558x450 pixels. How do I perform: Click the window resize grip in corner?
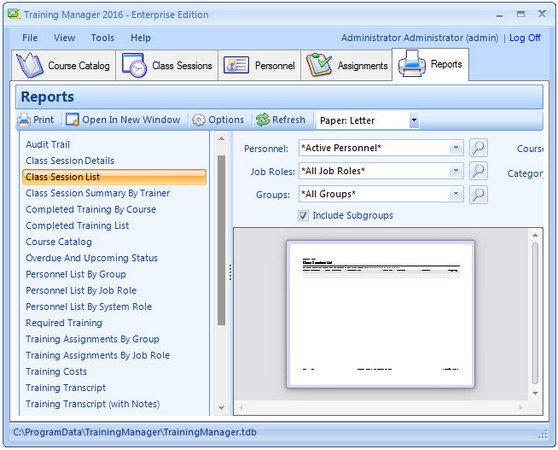point(543,434)
